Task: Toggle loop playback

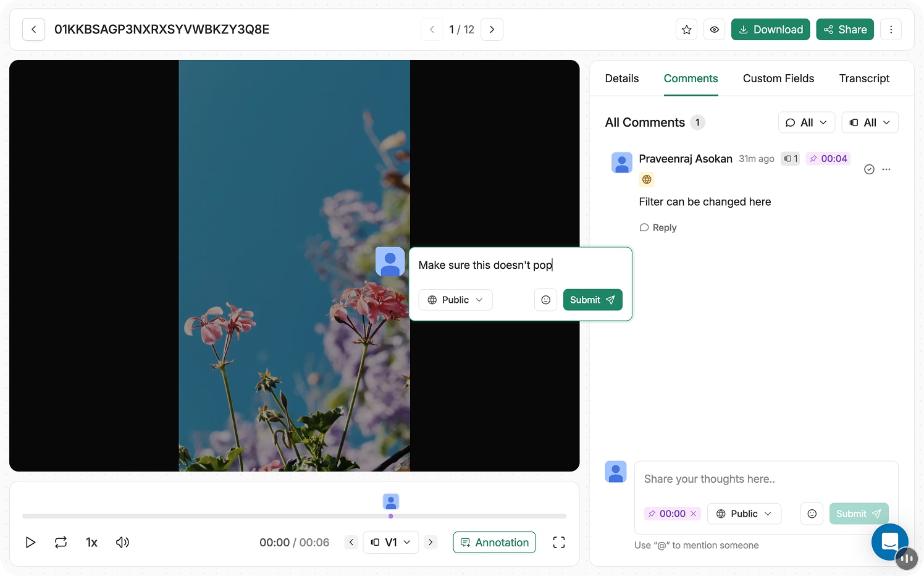Action: coord(61,543)
